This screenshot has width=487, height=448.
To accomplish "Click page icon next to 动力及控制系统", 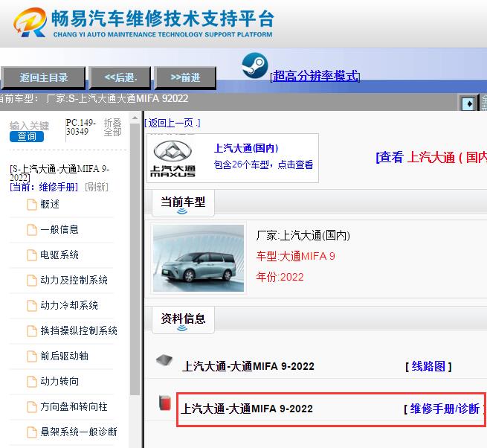I will pyautogui.click(x=32, y=281).
